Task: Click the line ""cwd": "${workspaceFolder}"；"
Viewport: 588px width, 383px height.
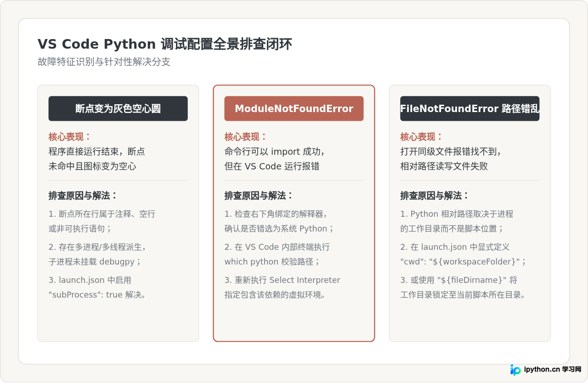Action: pos(463,262)
